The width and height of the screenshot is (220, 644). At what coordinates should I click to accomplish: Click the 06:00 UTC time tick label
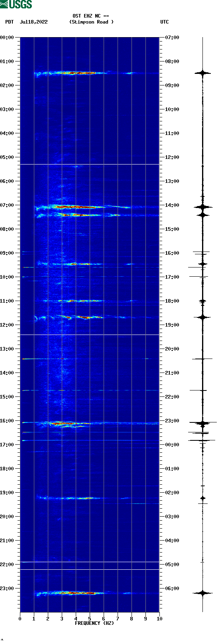coord(172,589)
